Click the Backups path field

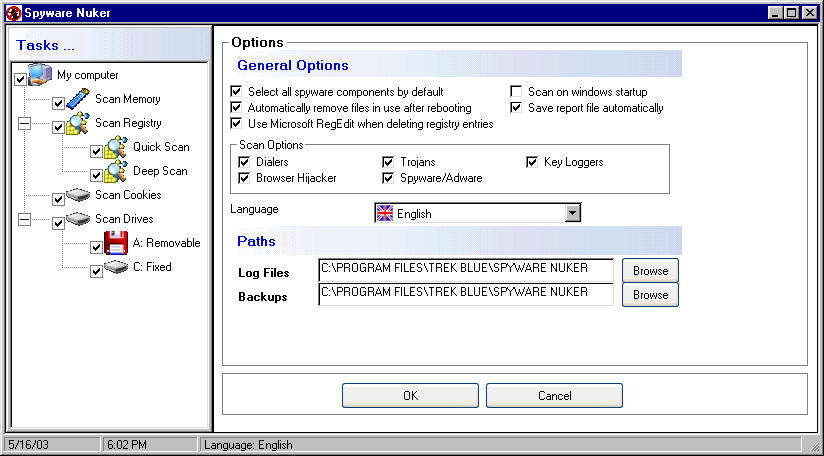[x=466, y=294]
